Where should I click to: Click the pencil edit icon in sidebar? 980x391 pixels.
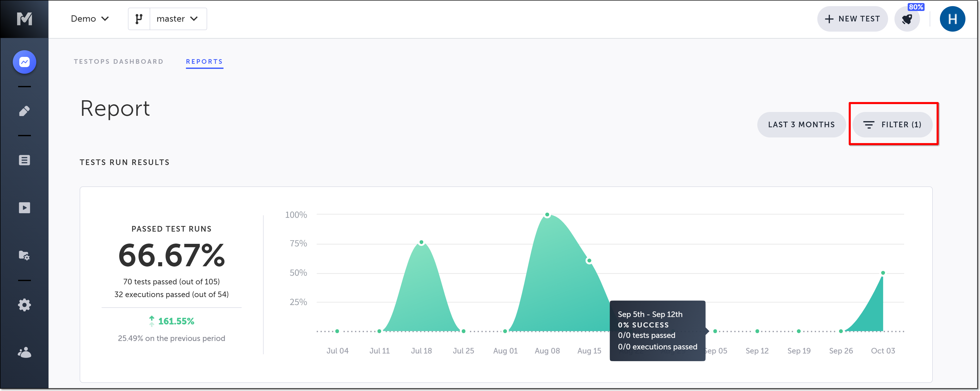coord(24,111)
